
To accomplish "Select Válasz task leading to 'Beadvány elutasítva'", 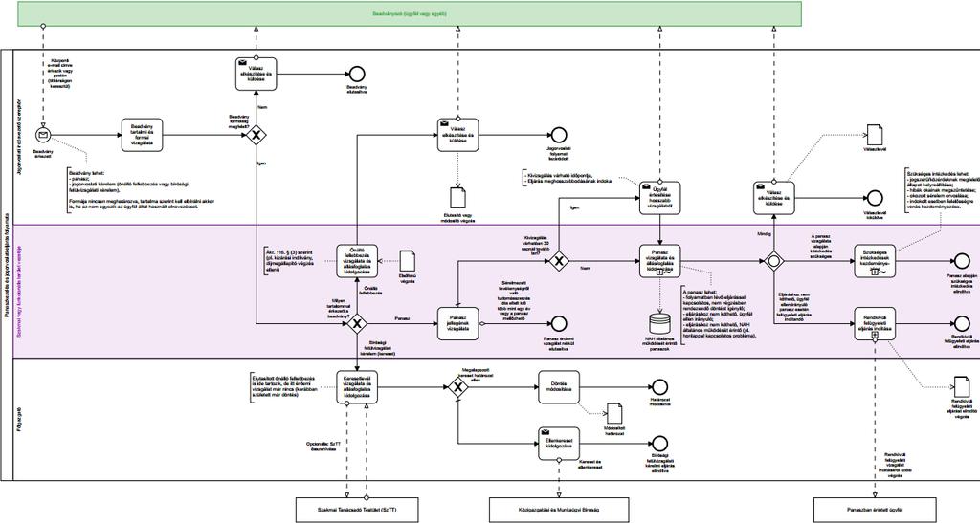I will point(256,75).
